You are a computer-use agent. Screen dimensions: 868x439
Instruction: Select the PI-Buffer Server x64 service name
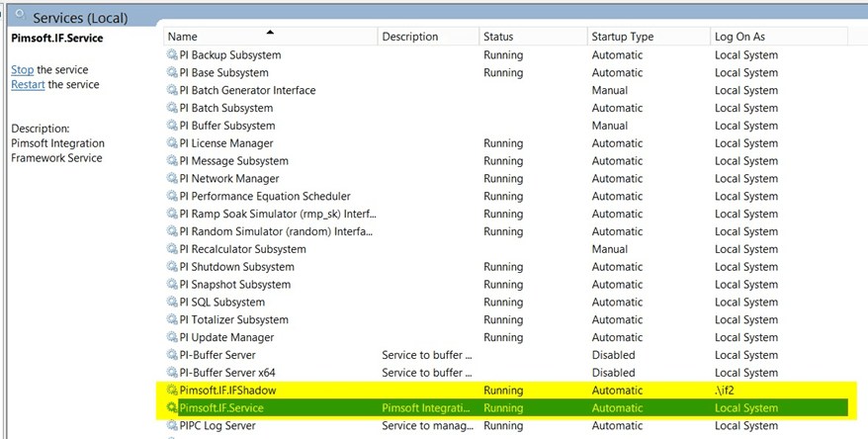click(227, 373)
